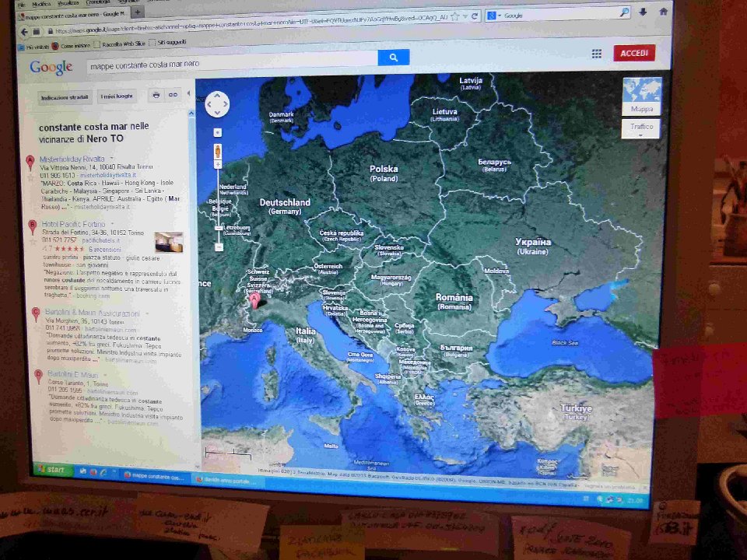Switch to Mappa view thumbnail

tap(642, 96)
